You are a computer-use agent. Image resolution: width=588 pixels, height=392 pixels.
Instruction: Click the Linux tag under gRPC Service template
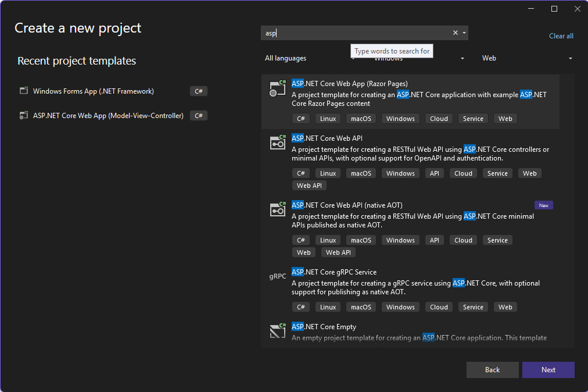[x=328, y=307]
